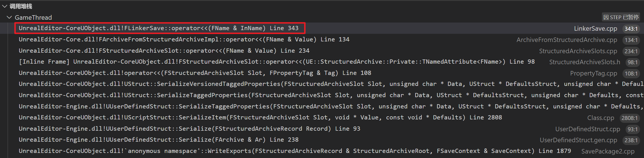Open StructuredArchiveSlots.h file link
This screenshot has width=644, height=158.
pos(584,62)
